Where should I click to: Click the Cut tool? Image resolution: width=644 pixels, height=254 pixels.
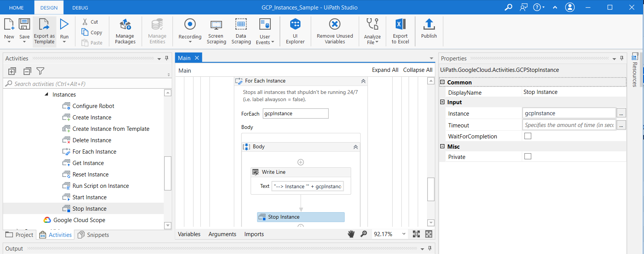tap(91, 22)
